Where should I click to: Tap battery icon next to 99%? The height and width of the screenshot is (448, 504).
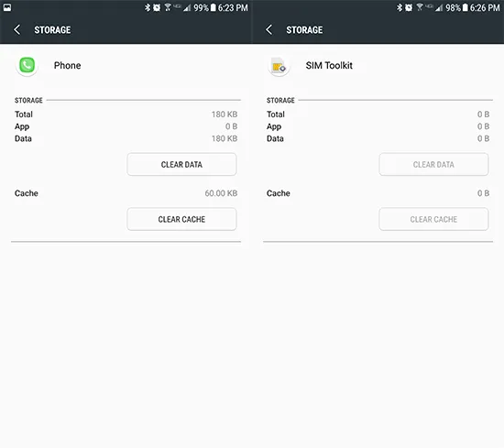tap(213, 7)
